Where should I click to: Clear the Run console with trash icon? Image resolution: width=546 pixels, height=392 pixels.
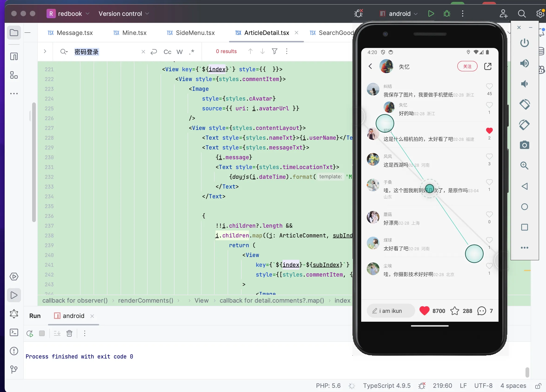[69, 333]
